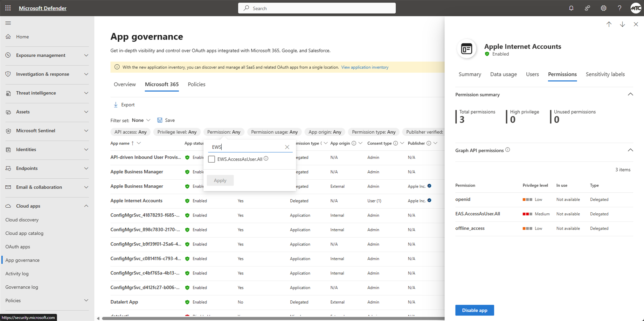Open API access: Any filter

pos(130,132)
